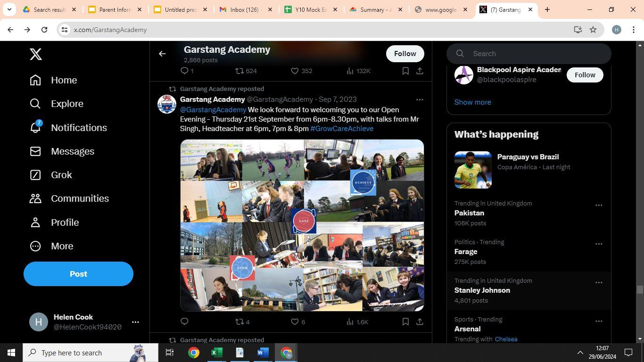This screenshot has height=362, width=644.
Task: View analytics showing 132K views
Action: click(358, 71)
